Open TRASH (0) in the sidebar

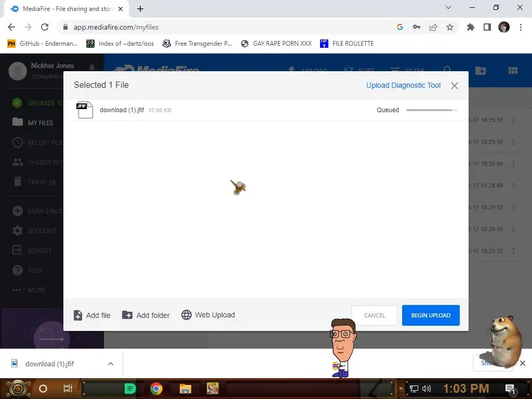pos(34,182)
